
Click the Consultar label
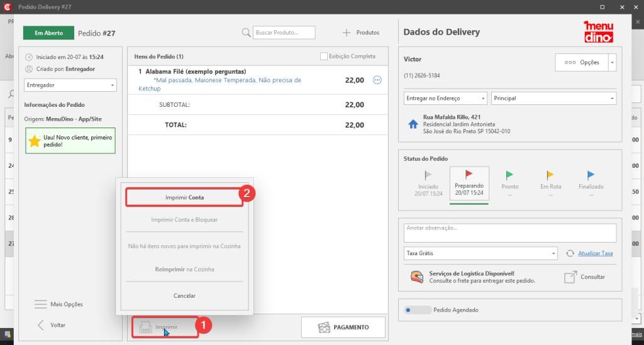tap(592, 277)
